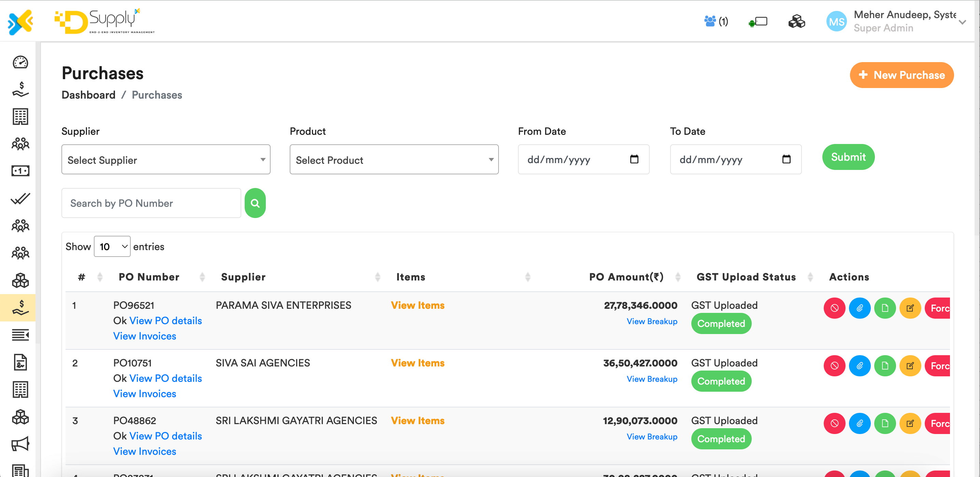Sort by PO Amount column
980x477 pixels.
pyautogui.click(x=678, y=277)
